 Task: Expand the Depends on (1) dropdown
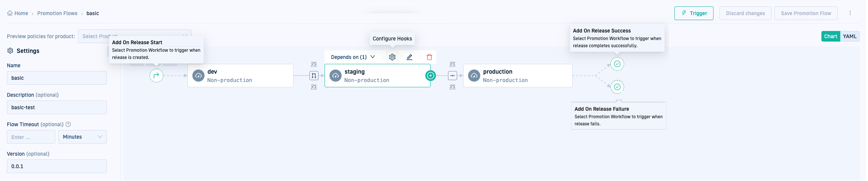coord(353,57)
